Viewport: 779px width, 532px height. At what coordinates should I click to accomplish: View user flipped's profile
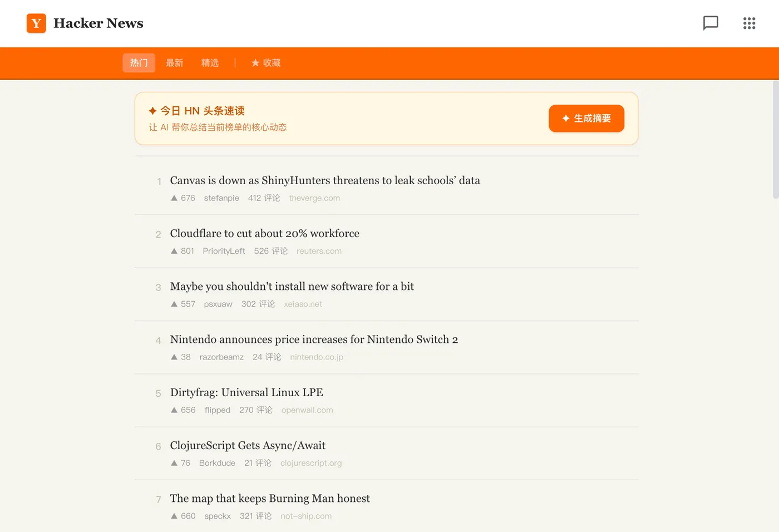[x=218, y=410]
